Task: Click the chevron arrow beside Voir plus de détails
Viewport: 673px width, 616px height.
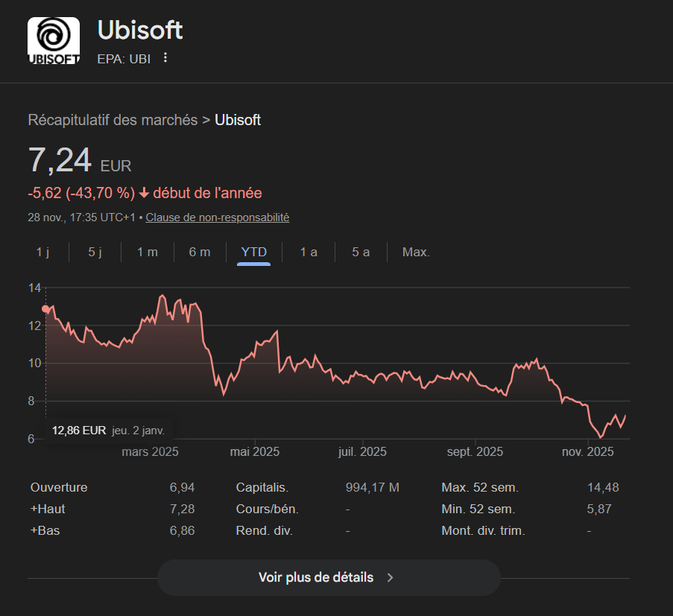Action: [x=390, y=577]
